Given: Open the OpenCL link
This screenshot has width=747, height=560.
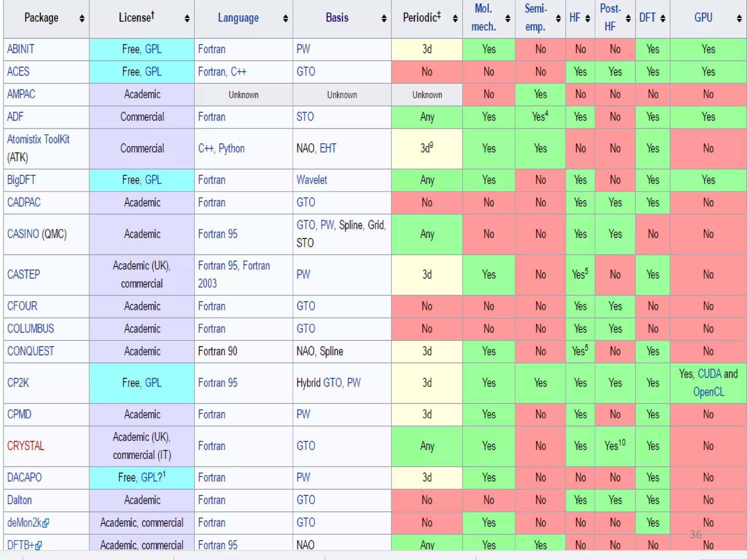Looking at the screenshot, I should click(x=708, y=392).
